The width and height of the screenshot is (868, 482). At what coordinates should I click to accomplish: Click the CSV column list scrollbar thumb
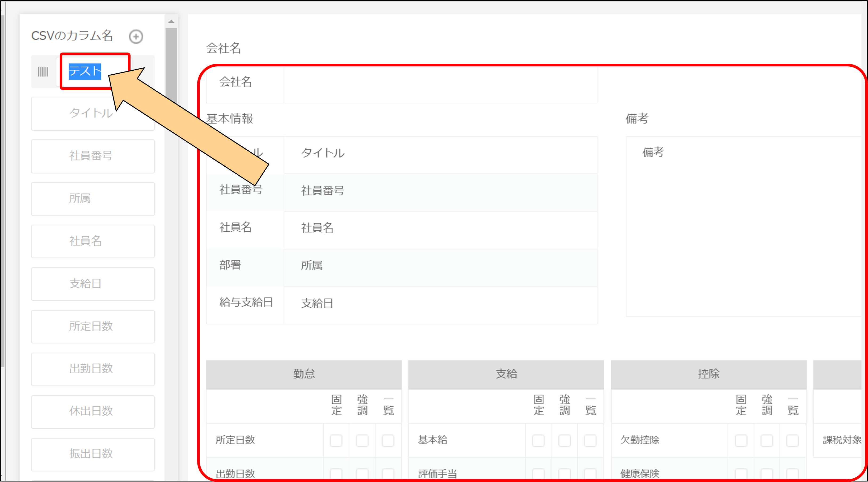[171, 61]
